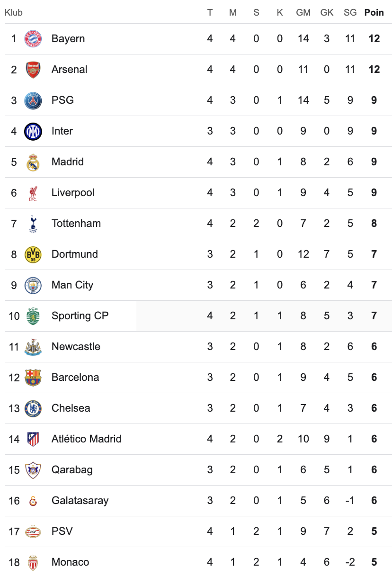
Task: Click the SG column header
Action: point(350,13)
